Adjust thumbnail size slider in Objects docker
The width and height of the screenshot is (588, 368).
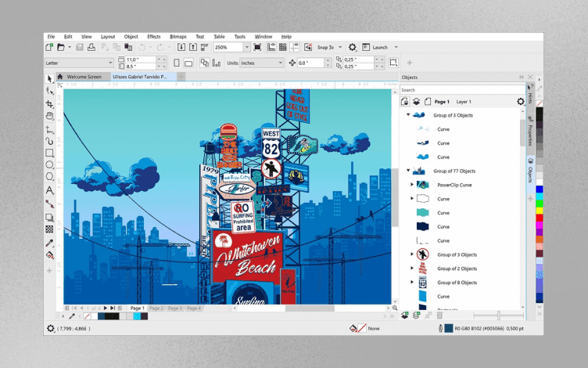498,316
